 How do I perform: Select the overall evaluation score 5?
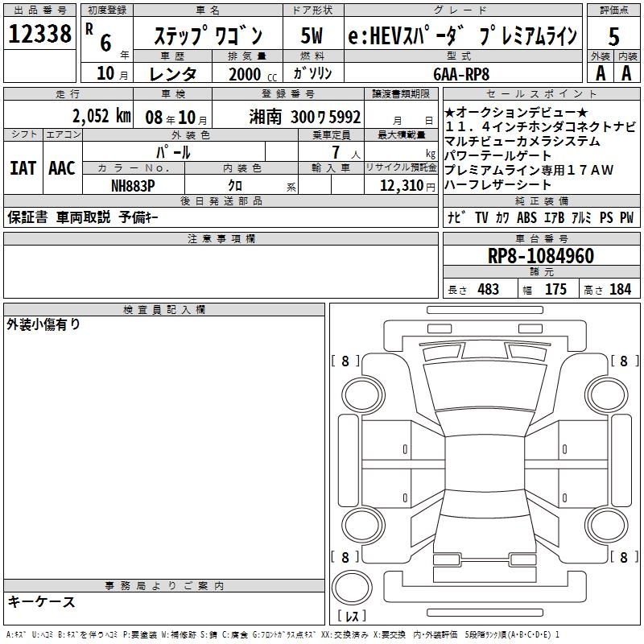coord(613,36)
